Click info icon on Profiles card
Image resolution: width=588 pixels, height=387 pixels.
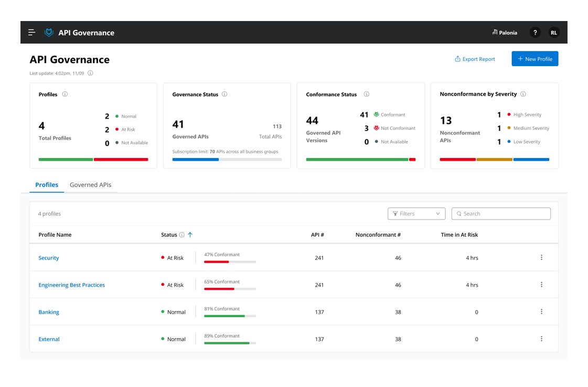(65, 94)
